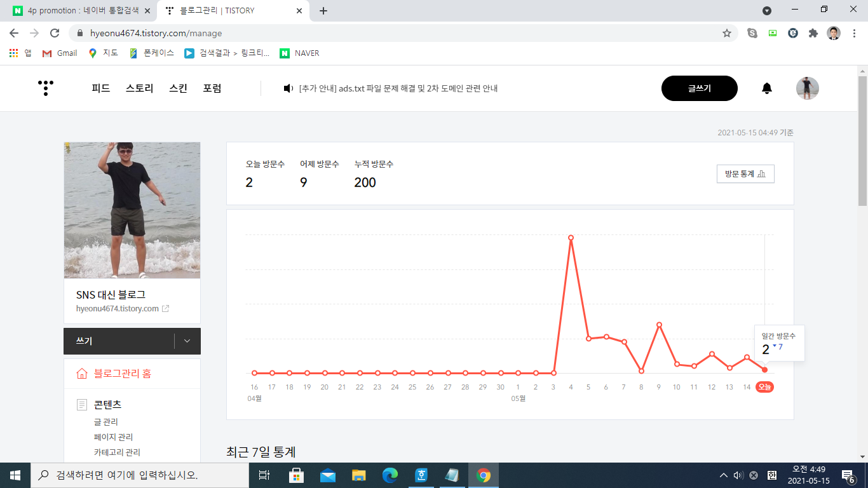Screen dimensions: 868x488
Task: Click the Skype extension icon
Action: (752, 33)
